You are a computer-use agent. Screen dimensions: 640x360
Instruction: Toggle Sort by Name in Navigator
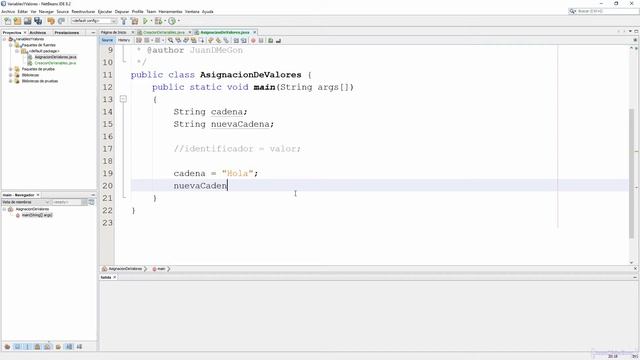pos(69,347)
